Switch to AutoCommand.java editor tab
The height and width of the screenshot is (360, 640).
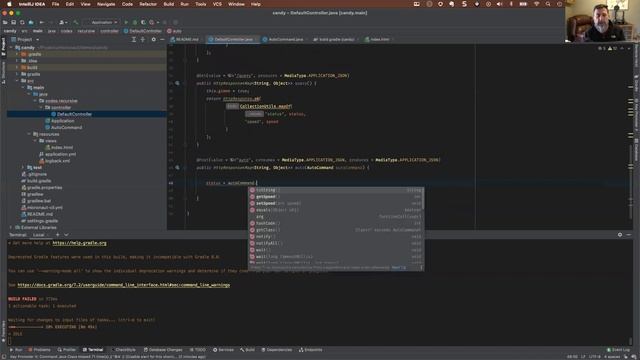(x=283, y=40)
